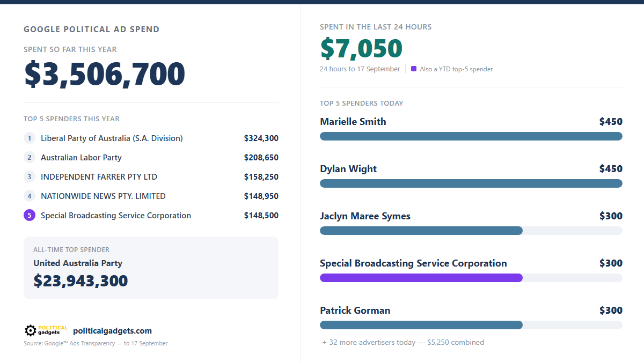Click the Jaclyn Maree Symes name
644x362 pixels.
click(365, 216)
